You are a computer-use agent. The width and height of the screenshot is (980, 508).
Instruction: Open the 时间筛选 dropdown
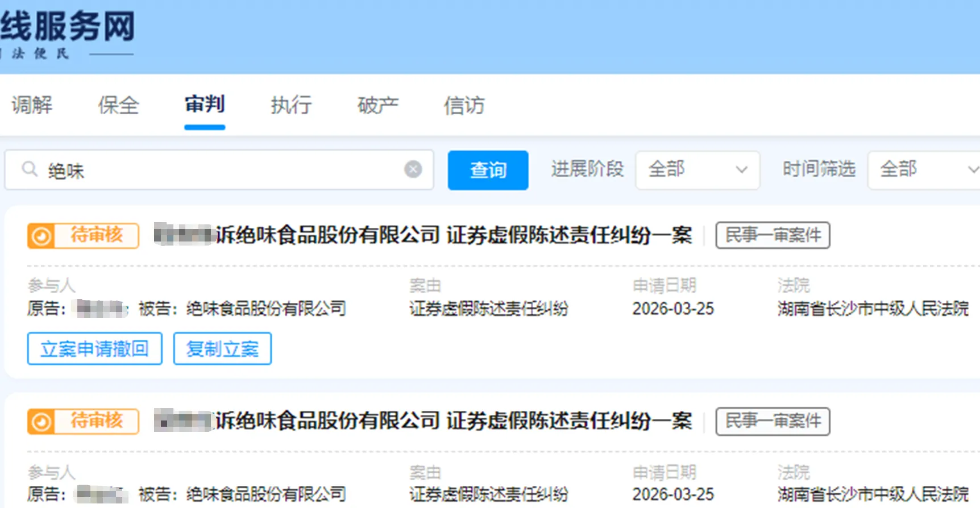pos(924,170)
